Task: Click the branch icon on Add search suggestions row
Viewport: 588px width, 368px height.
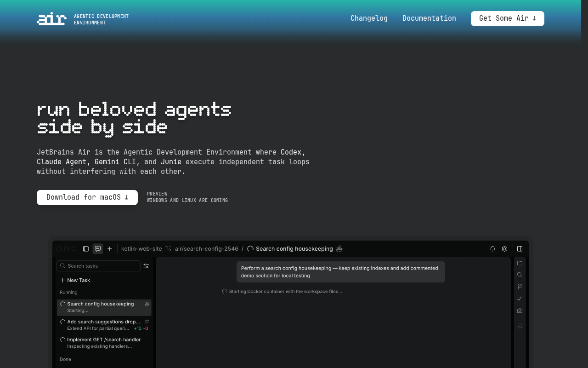Action: pyautogui.click(x=147, y=322)
